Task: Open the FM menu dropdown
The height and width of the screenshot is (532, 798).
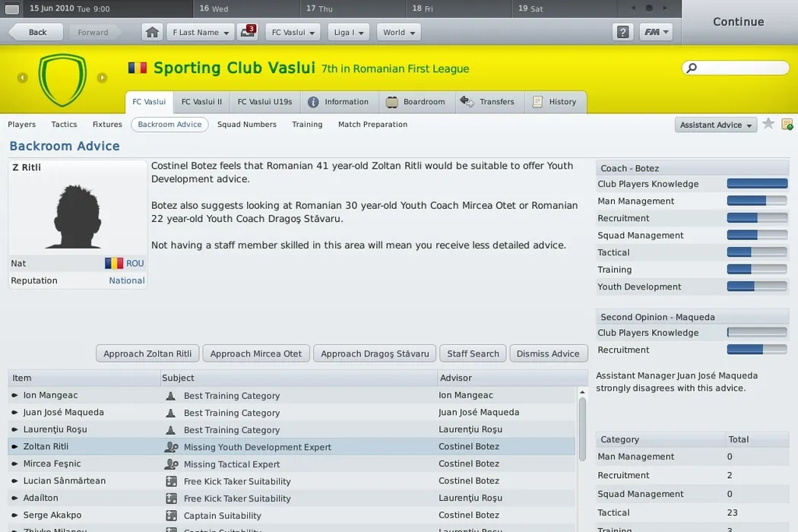Action: point(655,33)
